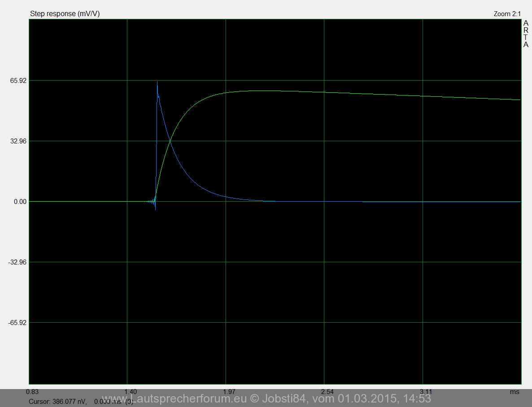The image size is (532, 407).
Task: Click the pre-ringing ripple before the step
Action: pos(150,202)
